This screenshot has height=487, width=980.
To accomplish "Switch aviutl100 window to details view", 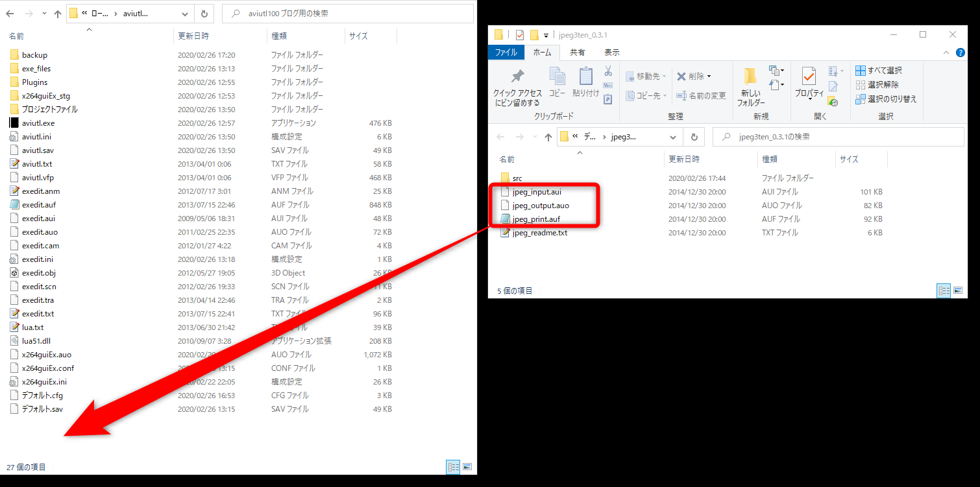I will click(x=453, y=467).
